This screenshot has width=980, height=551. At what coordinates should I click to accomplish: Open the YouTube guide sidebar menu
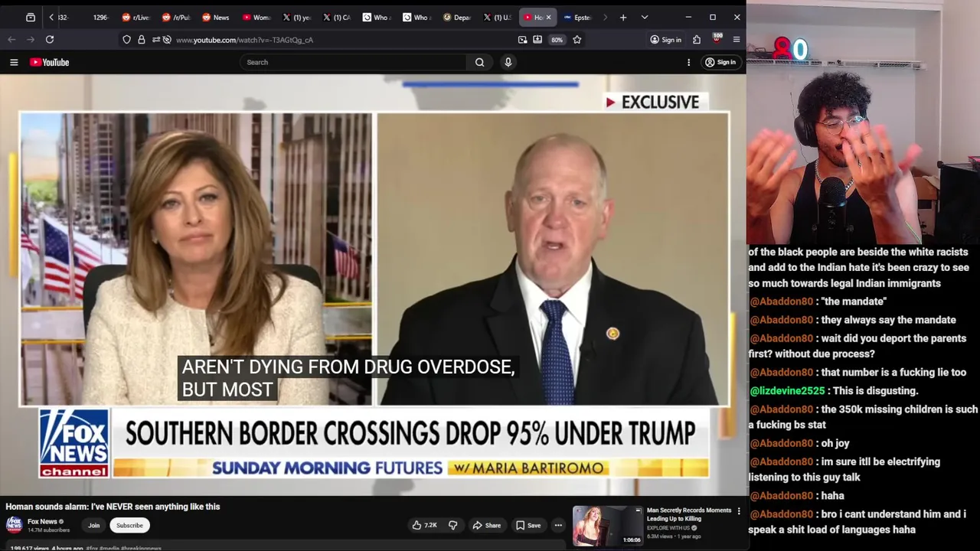click(x=14, y=62)
